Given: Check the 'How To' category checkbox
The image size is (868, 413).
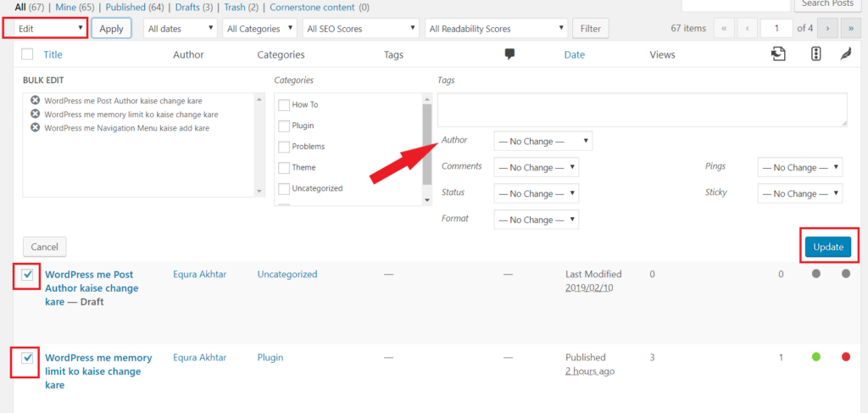Looking at the screenshot, I should click(x=284, y=104).
